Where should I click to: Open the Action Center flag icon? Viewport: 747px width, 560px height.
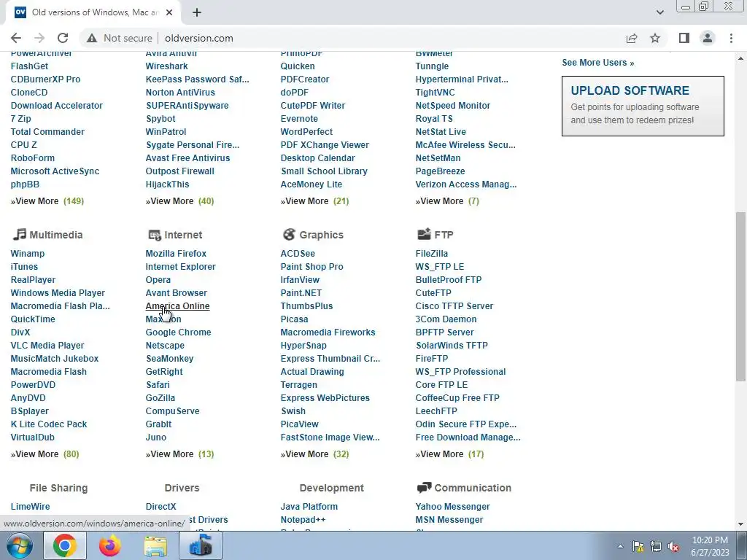pyautogui.click(x=638, y=547)
